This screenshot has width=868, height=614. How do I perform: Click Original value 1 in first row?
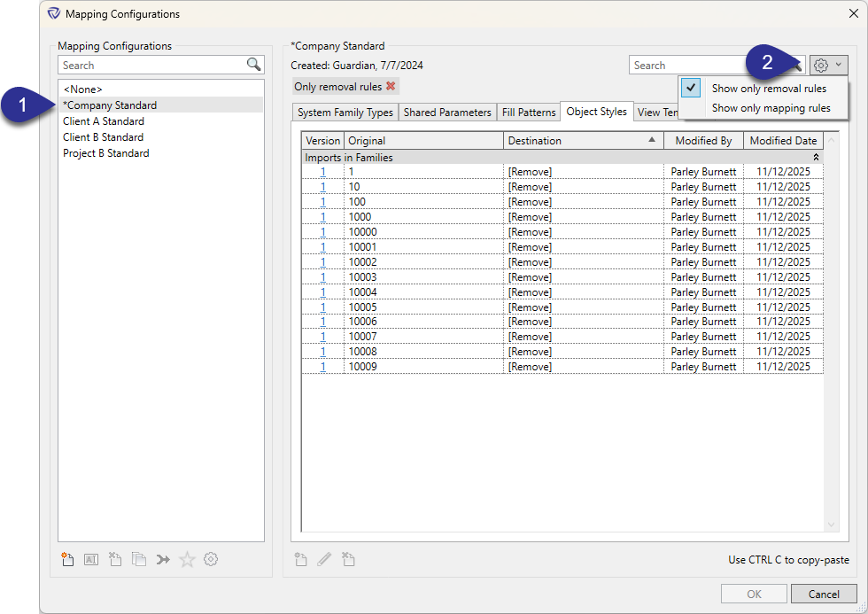[351, 172]
